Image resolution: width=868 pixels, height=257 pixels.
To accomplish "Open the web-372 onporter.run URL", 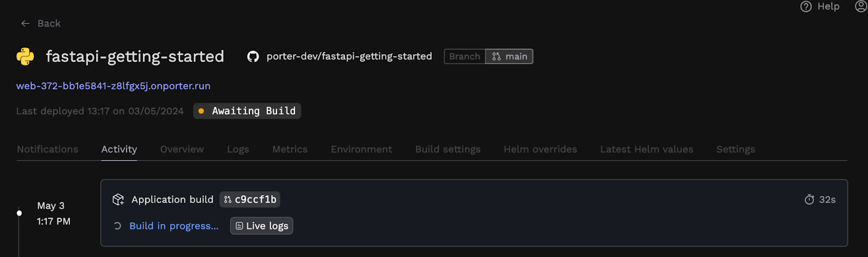I will (113, 86).
